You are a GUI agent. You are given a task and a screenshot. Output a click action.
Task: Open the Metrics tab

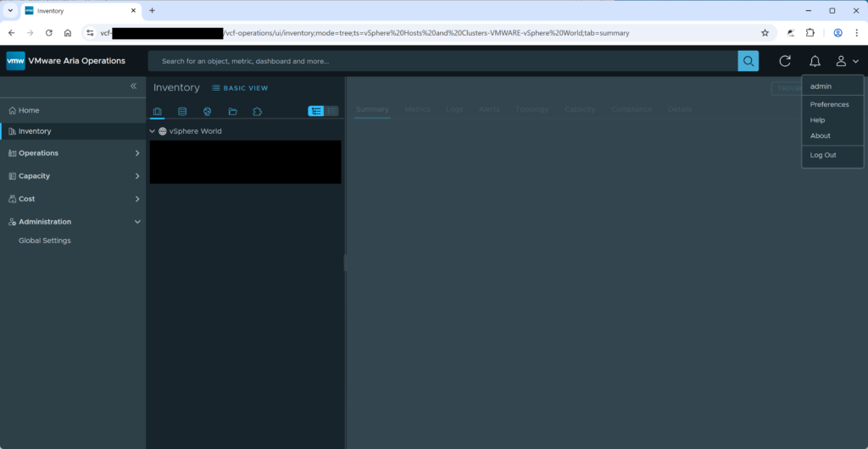tap(417, 109)
